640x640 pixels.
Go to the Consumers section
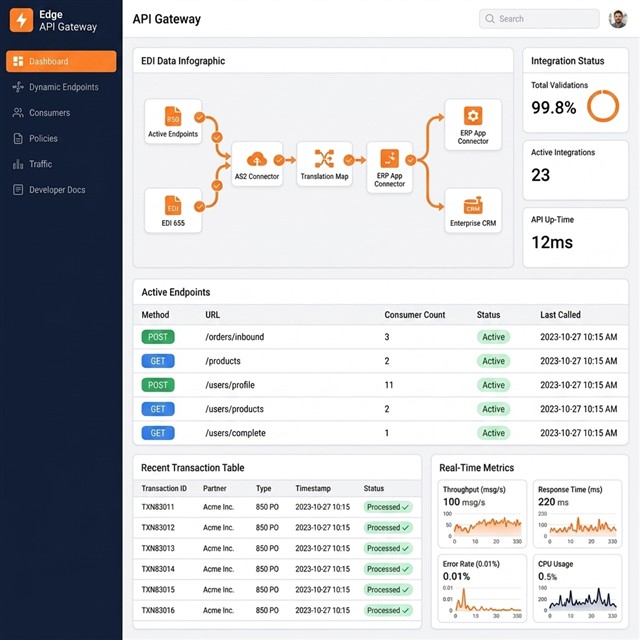[x=61, y=113]
